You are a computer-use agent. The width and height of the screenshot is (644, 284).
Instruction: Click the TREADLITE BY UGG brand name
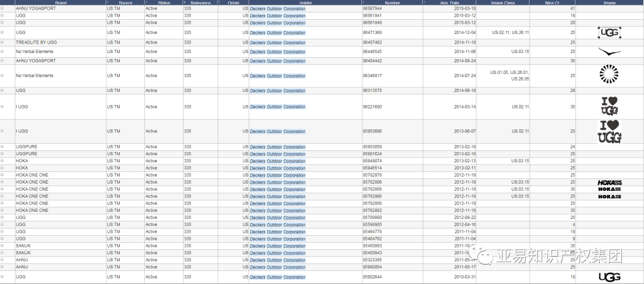tap(36, 42)
